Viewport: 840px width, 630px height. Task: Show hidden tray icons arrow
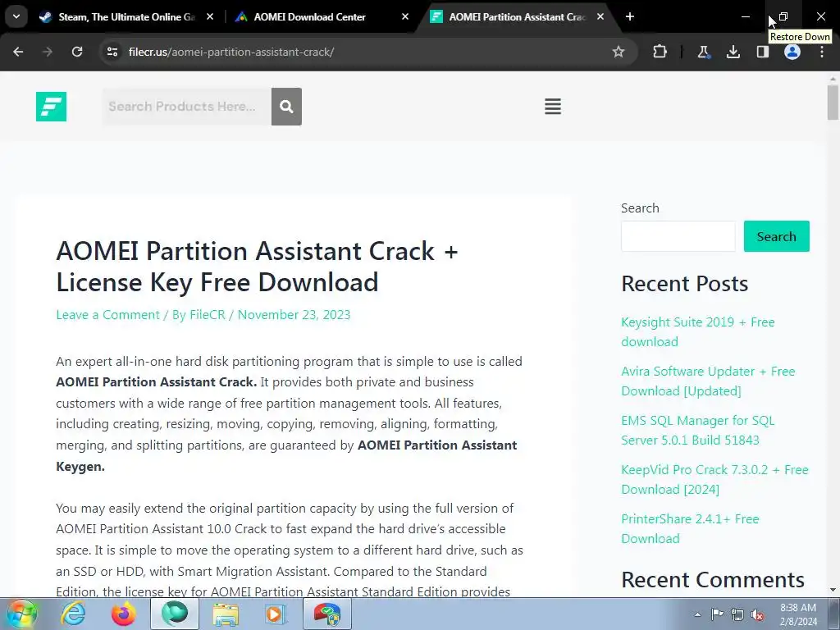(x=697, y=614)
